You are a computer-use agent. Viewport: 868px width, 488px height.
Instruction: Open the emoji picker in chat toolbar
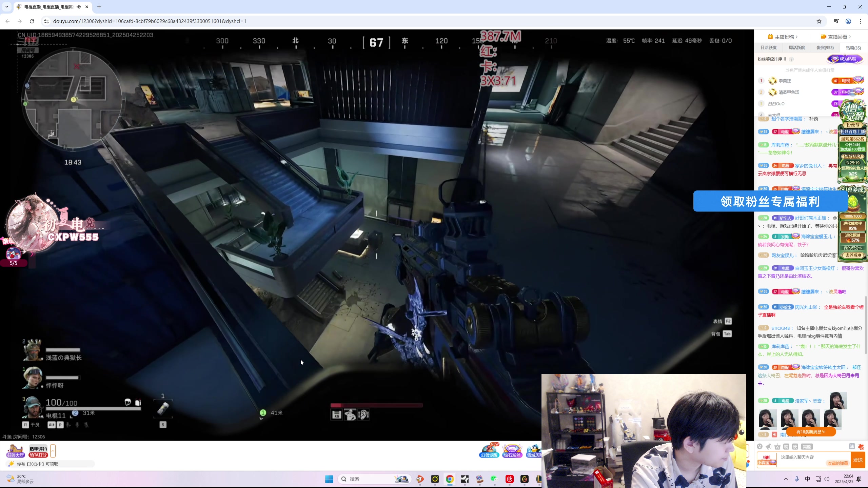tap(760, 446)
